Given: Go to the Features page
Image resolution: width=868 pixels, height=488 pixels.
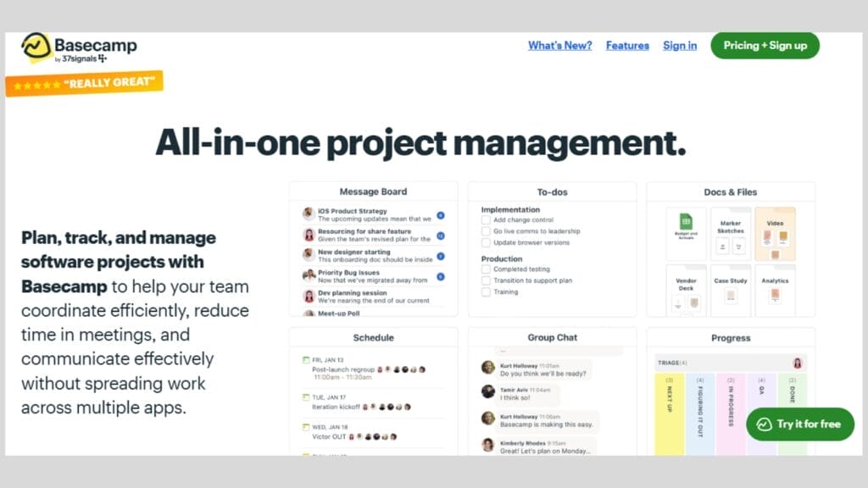Looking at the screenshot, I should 627,46.
